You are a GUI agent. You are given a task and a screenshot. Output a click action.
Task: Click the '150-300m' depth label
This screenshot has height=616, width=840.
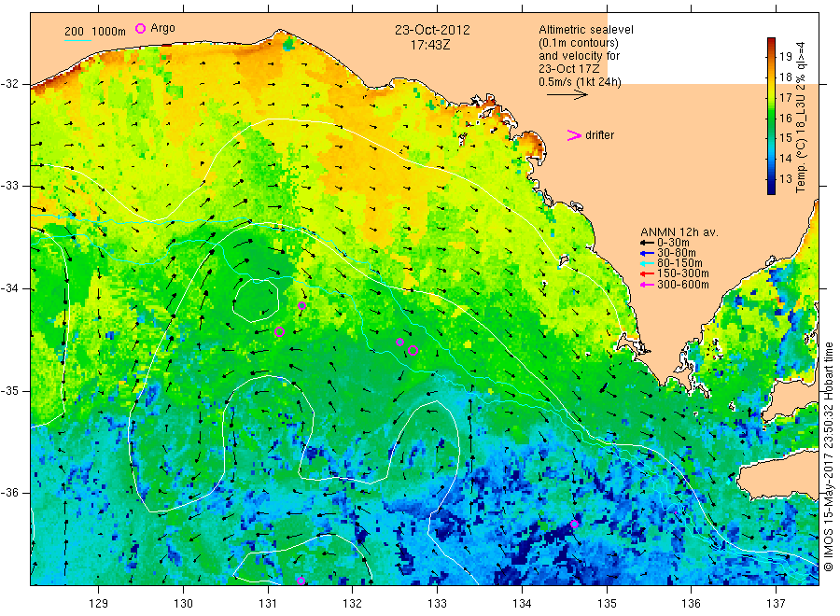(683, 273)
